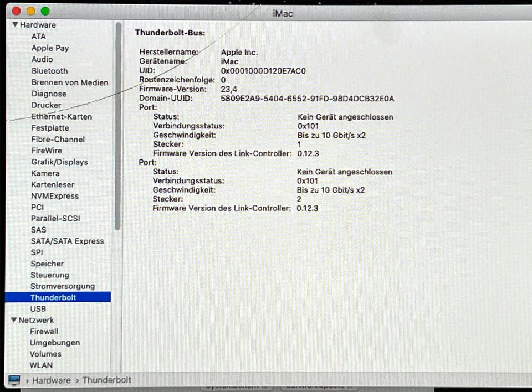
Task: Show Bluetooth hardware information
Action: [49, 71]
